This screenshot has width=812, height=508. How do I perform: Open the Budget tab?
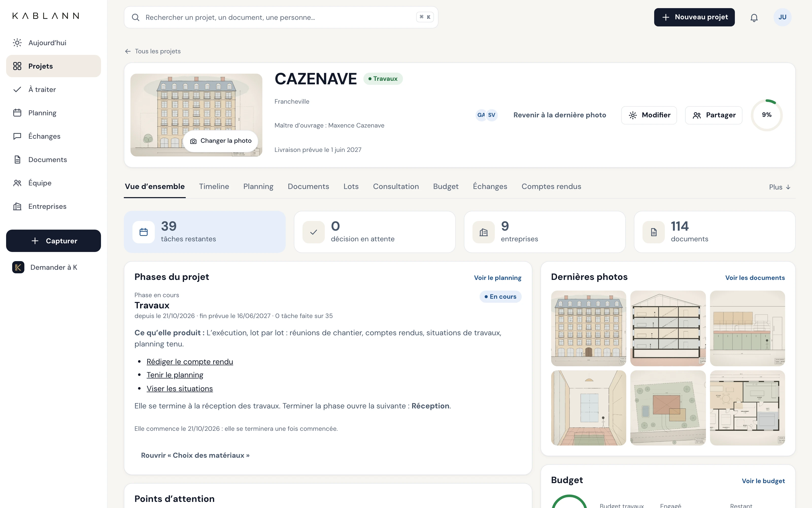point(446,186)
